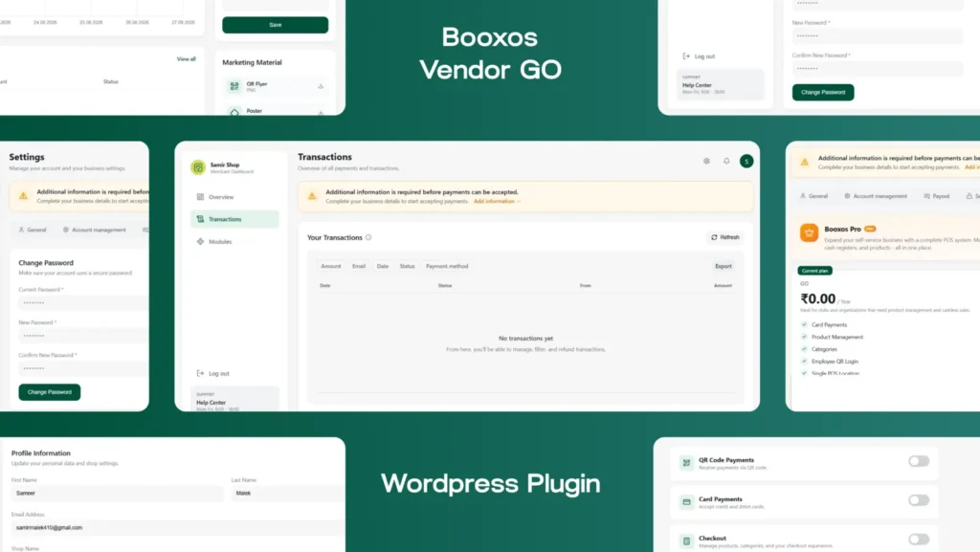The image size is (980, 552).
Task: Click View all link
Action: coord(187,58)
